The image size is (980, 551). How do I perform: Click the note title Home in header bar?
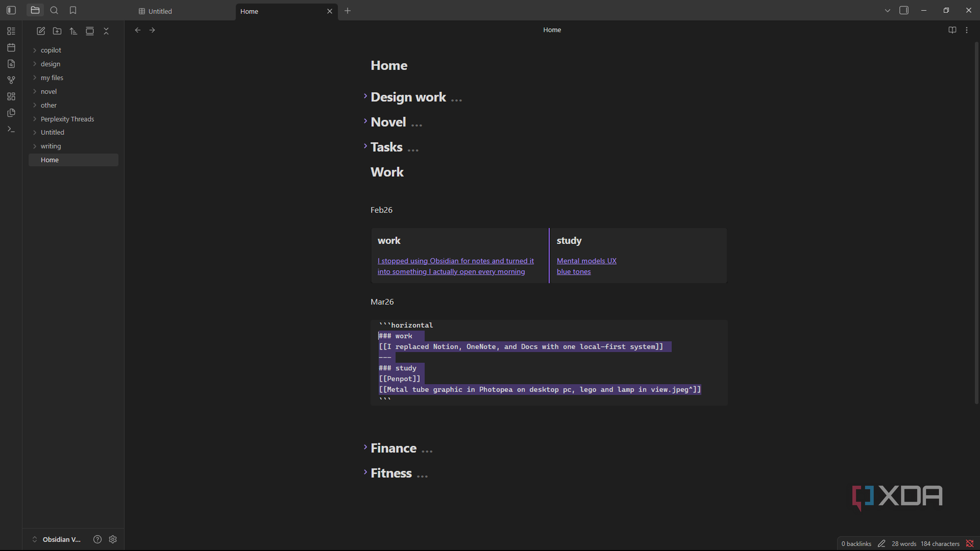point(552,30)
